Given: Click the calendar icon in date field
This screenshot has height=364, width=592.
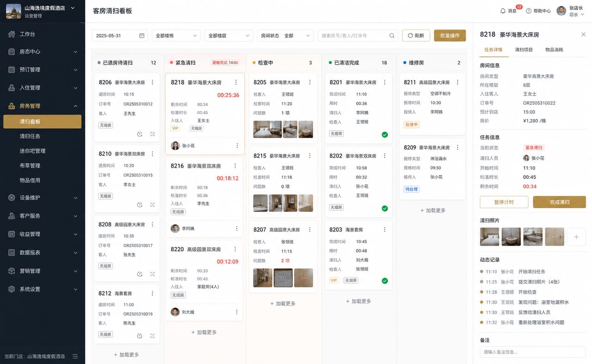Looking at the screenshot, I should click(x=142, y=36).
